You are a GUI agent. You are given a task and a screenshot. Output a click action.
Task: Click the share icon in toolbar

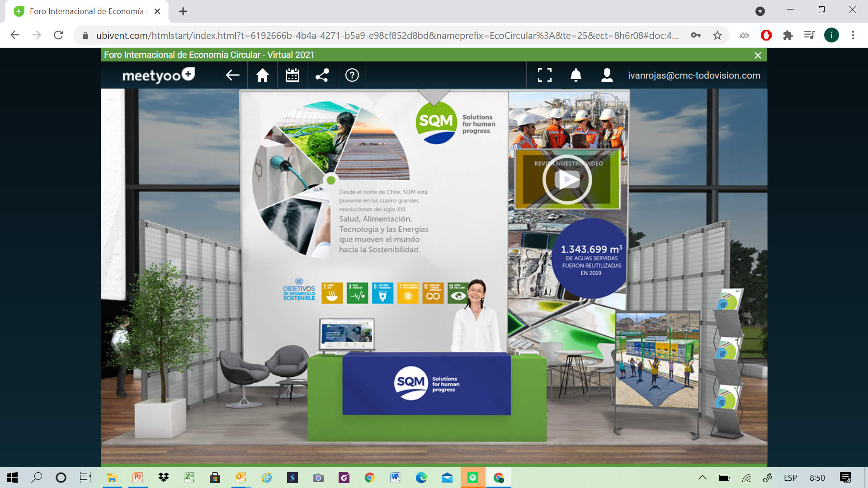point(322,75)
